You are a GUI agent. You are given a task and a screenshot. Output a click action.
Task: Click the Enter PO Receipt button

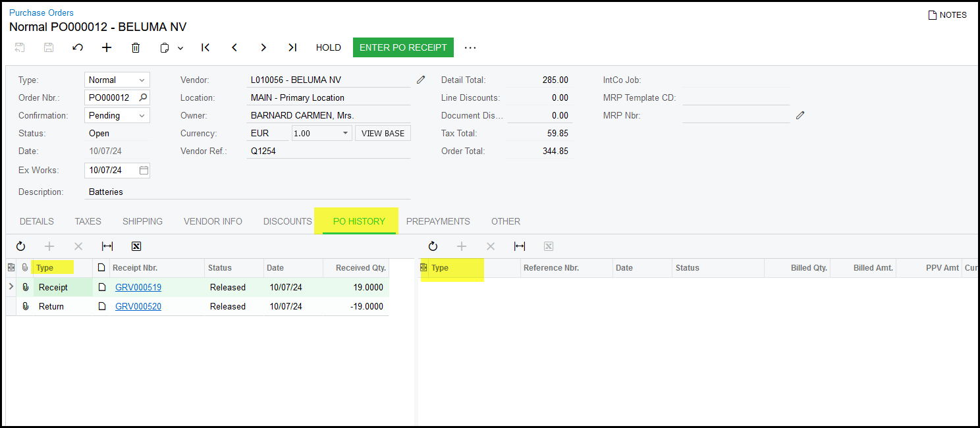[x=403, y=47]
